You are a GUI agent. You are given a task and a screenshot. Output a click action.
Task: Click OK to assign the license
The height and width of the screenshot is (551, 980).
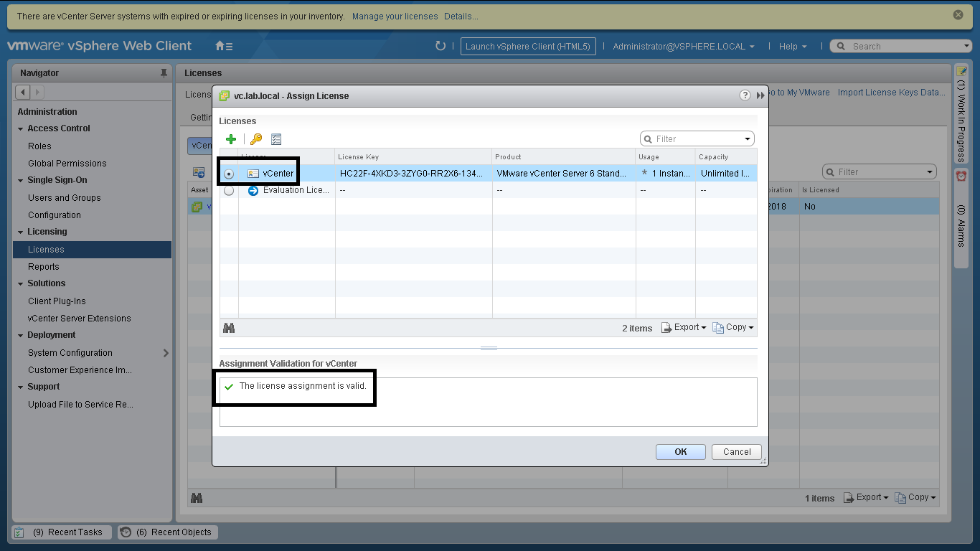[x=681, y=451]
